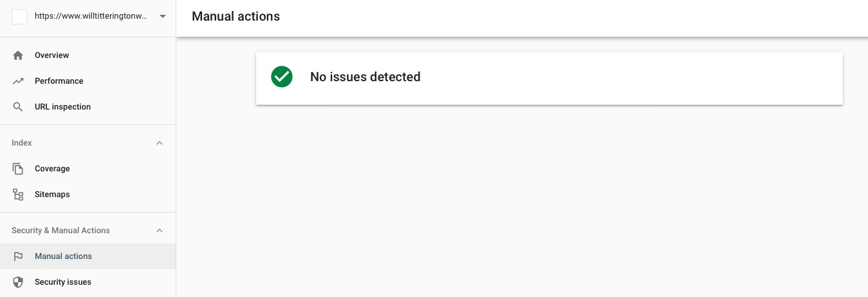This screenshot has height=297, width=868.
Task: Open Security issues page
Action: point(63,282)
